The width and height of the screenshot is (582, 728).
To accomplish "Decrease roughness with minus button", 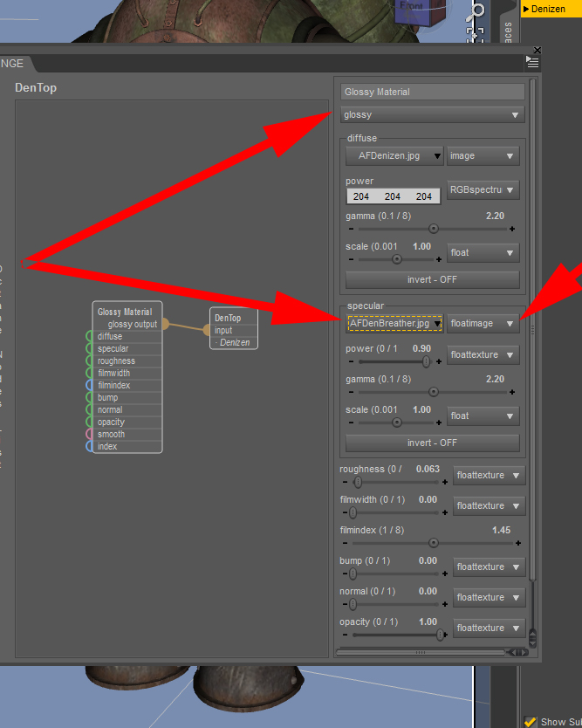I will tap(345, 482).
